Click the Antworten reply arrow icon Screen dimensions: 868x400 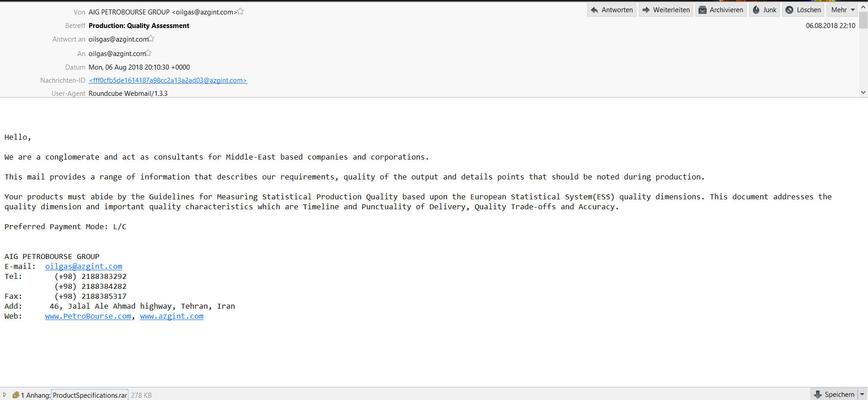tap(594, 10)
